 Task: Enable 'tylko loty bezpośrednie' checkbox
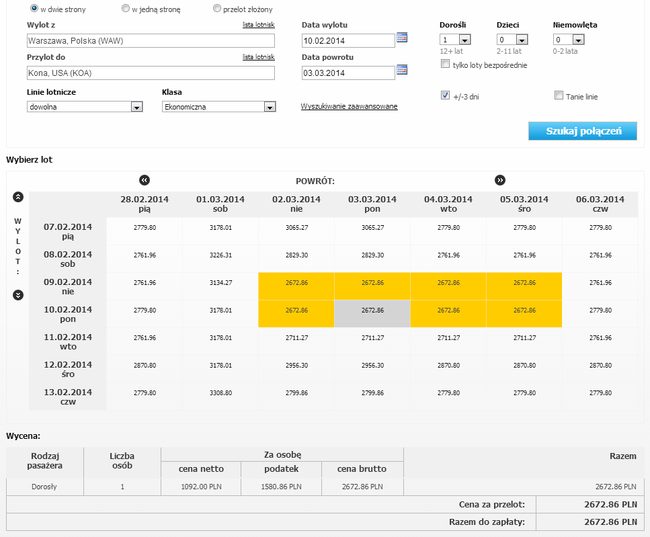445,64
